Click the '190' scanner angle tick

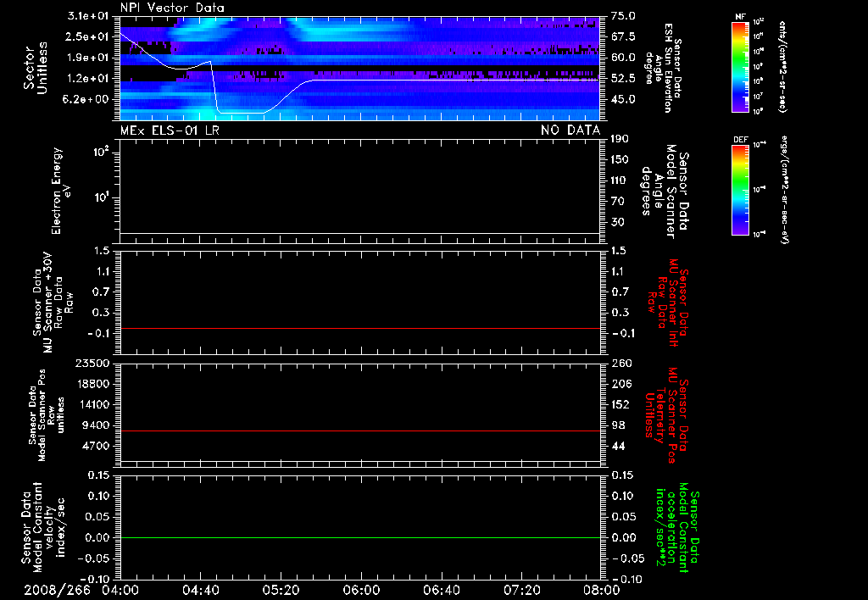pyautogui.click(x=620, y=139)
